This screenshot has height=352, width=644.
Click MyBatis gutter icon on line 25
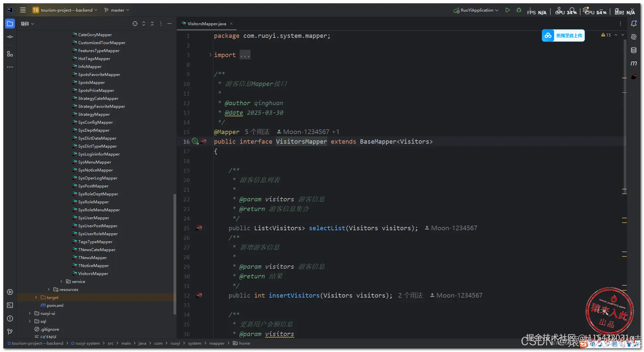click(x=199, y=228)
